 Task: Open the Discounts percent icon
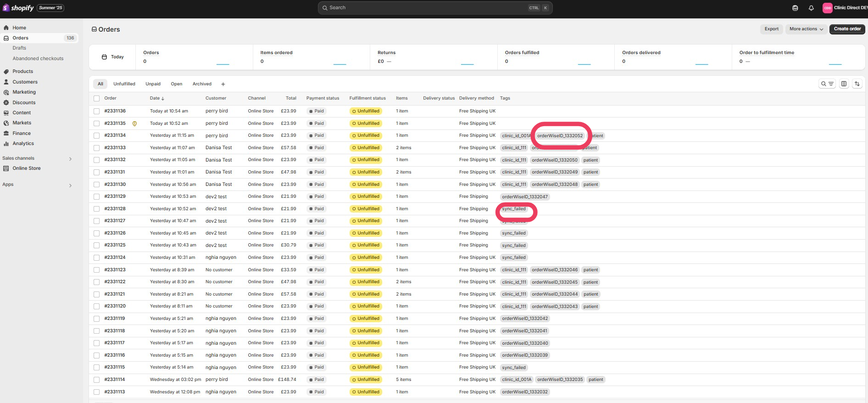[6, 102]
